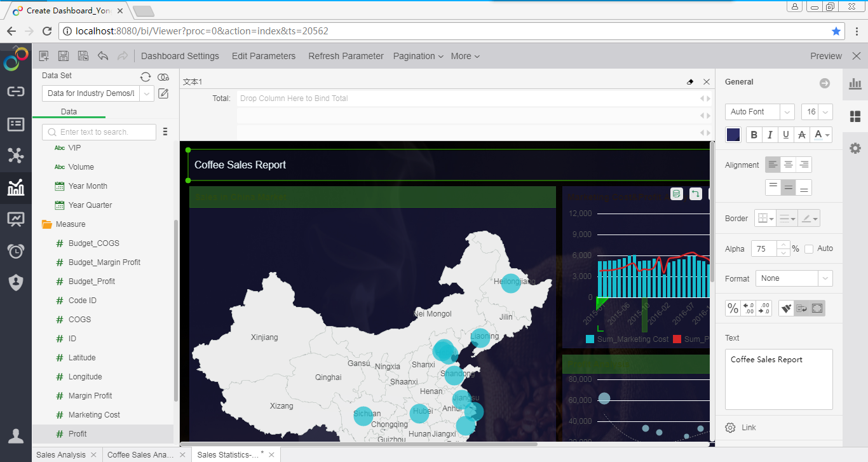Open the border type dropdown
Screen dimensions: 868x462
pyautogui.click(x=765, y=219)
